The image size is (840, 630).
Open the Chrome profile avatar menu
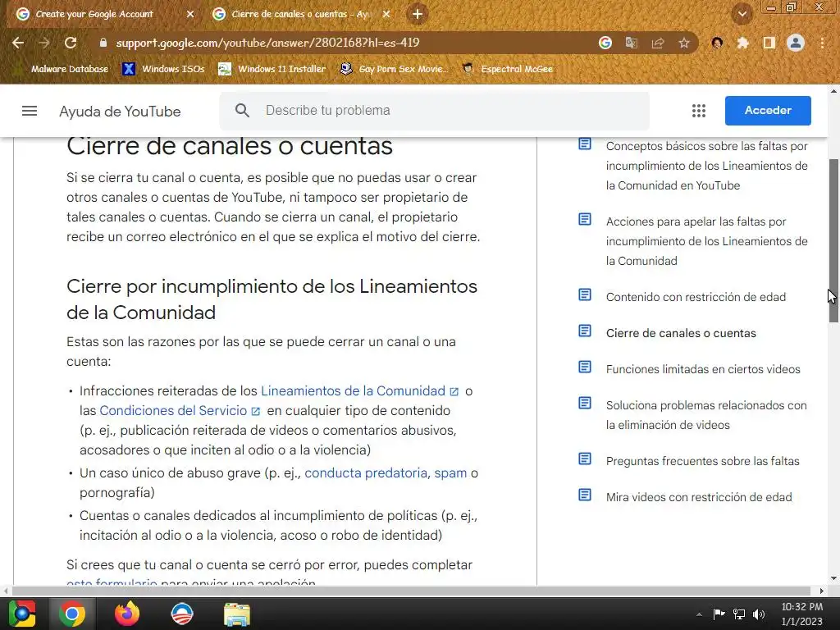[796, 43]
